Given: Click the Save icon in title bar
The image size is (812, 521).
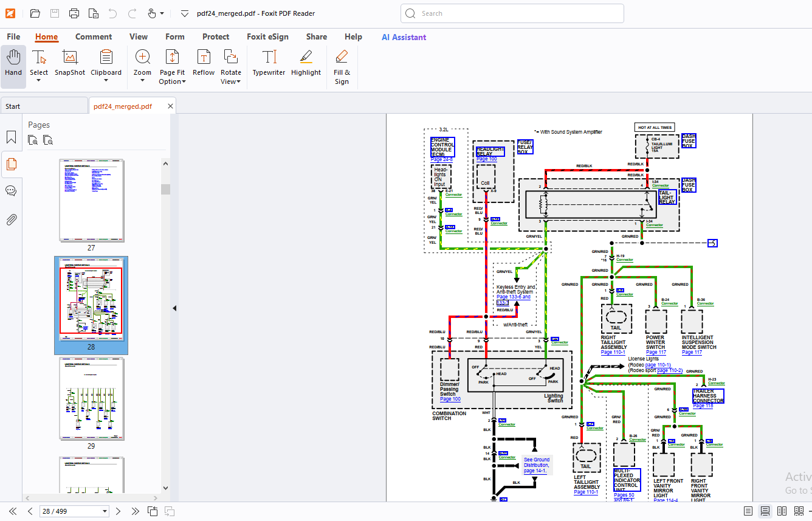Looking at the screenshot, I should 55,13.
